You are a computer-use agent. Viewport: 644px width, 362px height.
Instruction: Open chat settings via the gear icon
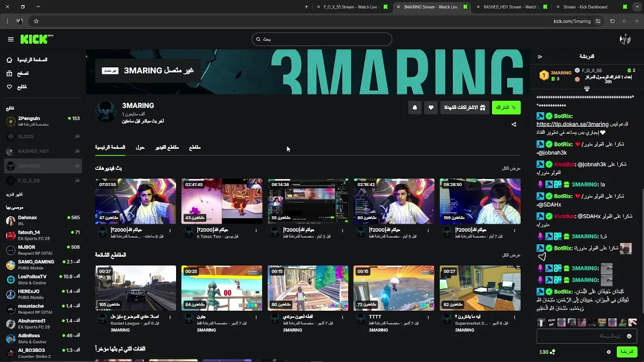click(x=609, y=352)
